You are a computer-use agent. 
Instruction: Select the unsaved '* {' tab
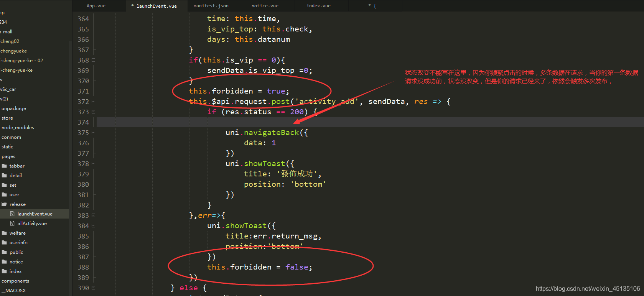tap(372, 6)
